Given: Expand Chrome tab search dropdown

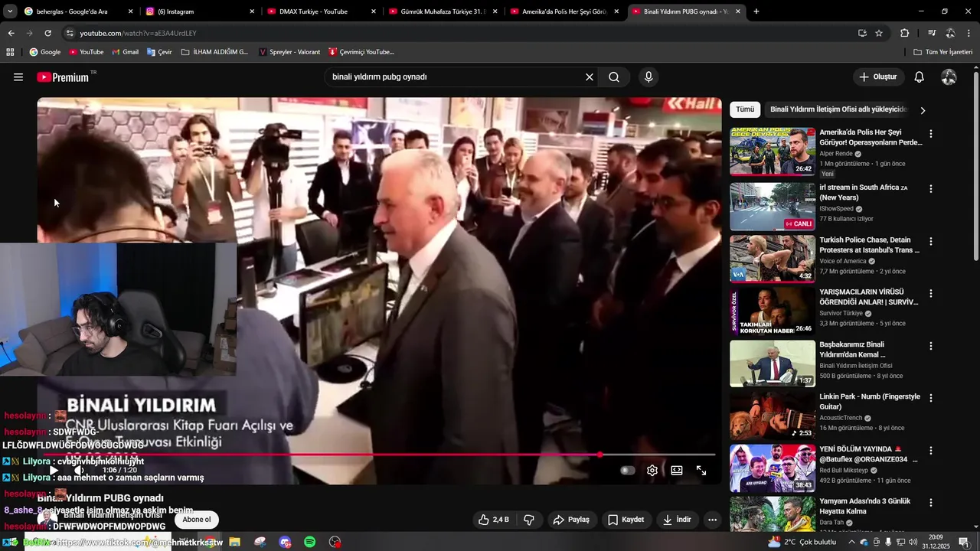Looking at the screenshot, I should pos(10,11).
